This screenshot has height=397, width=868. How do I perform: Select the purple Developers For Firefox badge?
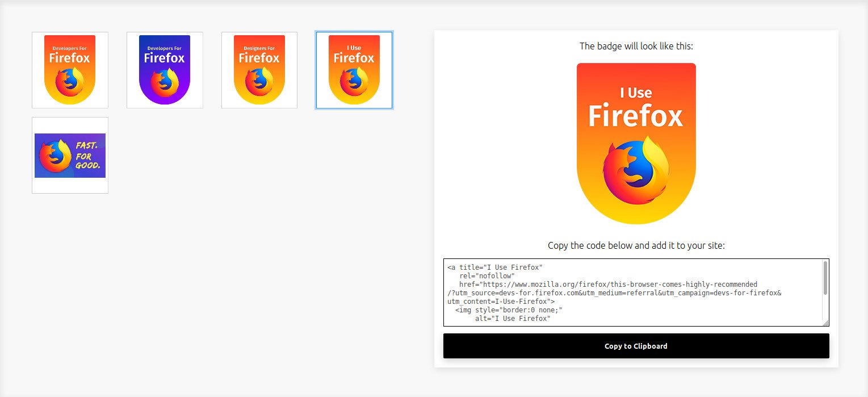(165, 69)
